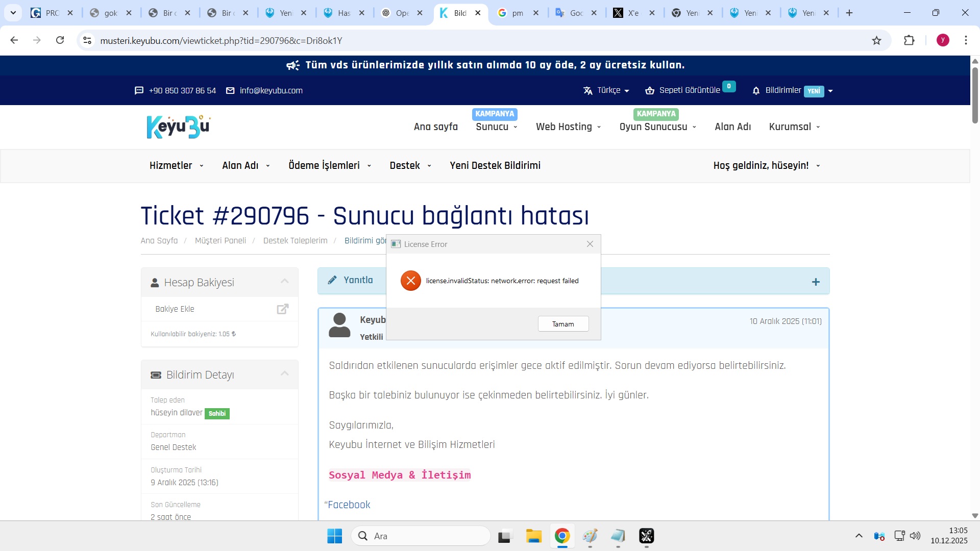Collapse the Hesap Bakiyesi panel

coord(285,282)
